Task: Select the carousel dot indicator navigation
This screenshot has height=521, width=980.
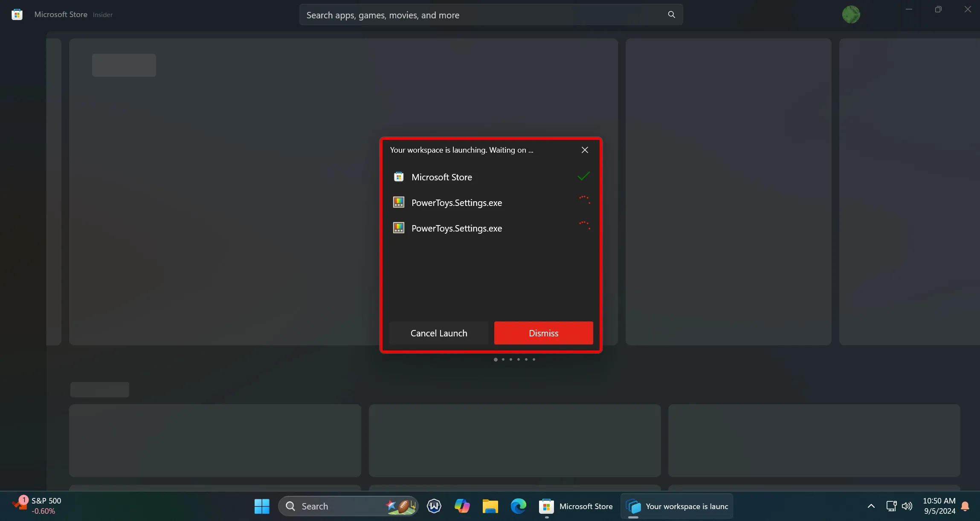Action: pyautogui.click(x=515, y=359)
